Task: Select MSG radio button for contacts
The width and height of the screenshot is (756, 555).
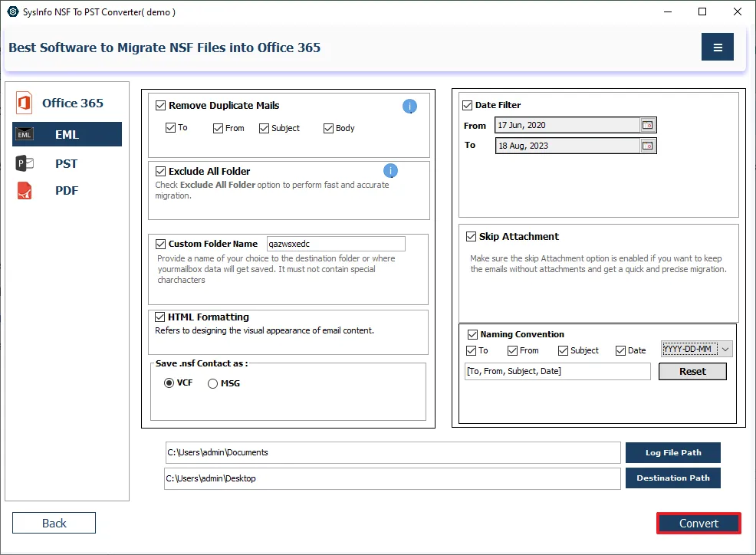Action: tap(213, 383)
